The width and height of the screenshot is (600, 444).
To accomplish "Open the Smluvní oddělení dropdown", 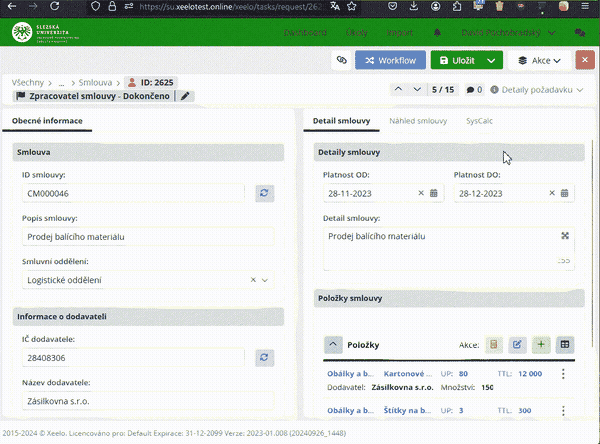I will tap(265, 281).
